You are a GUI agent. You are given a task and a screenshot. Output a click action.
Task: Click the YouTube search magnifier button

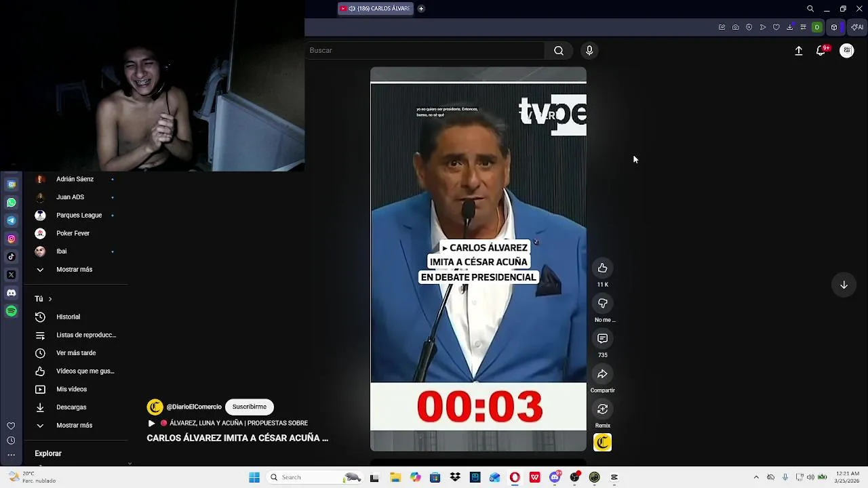(559, 51)
